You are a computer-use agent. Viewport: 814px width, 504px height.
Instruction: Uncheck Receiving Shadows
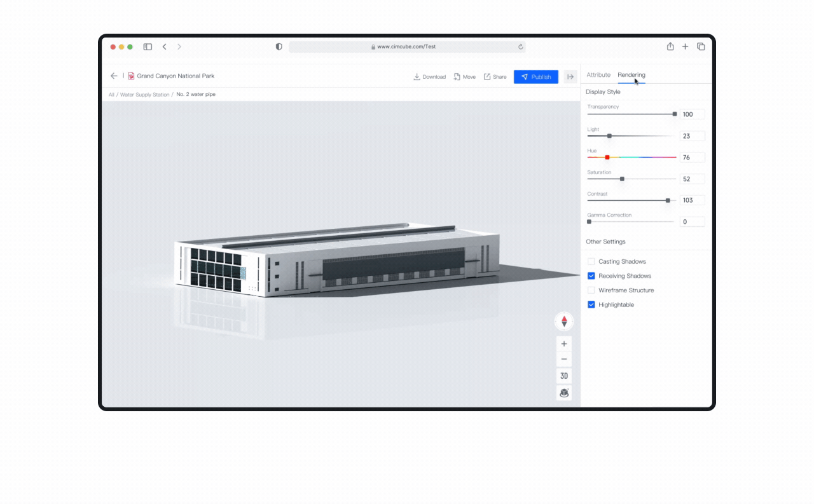(591, 276)
